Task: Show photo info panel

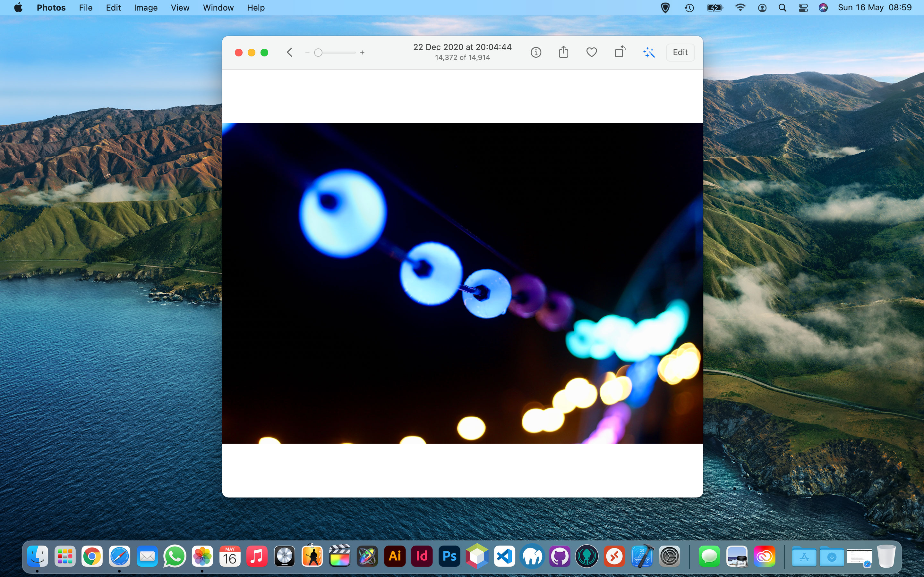Action: [536, 52]
